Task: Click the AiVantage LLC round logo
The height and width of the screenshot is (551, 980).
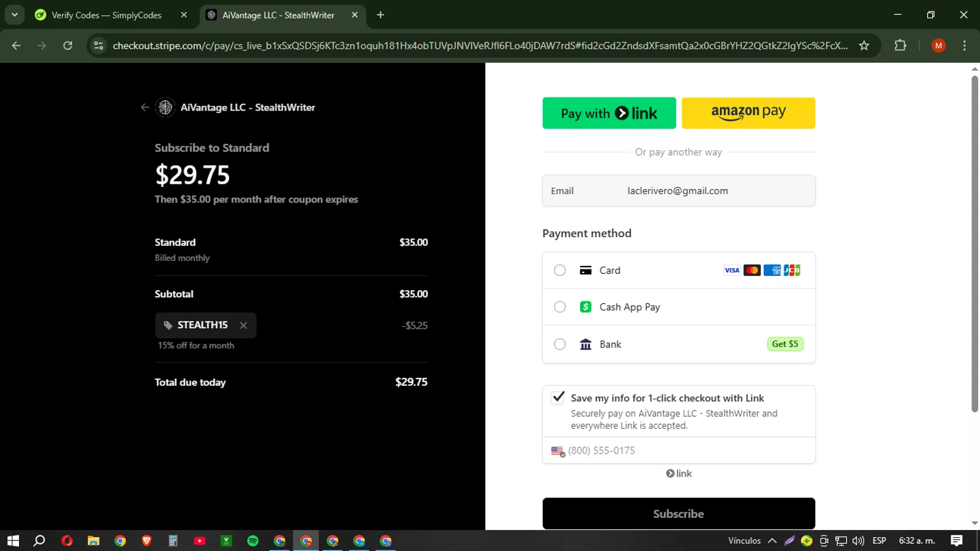Action: tap(165, 107)
